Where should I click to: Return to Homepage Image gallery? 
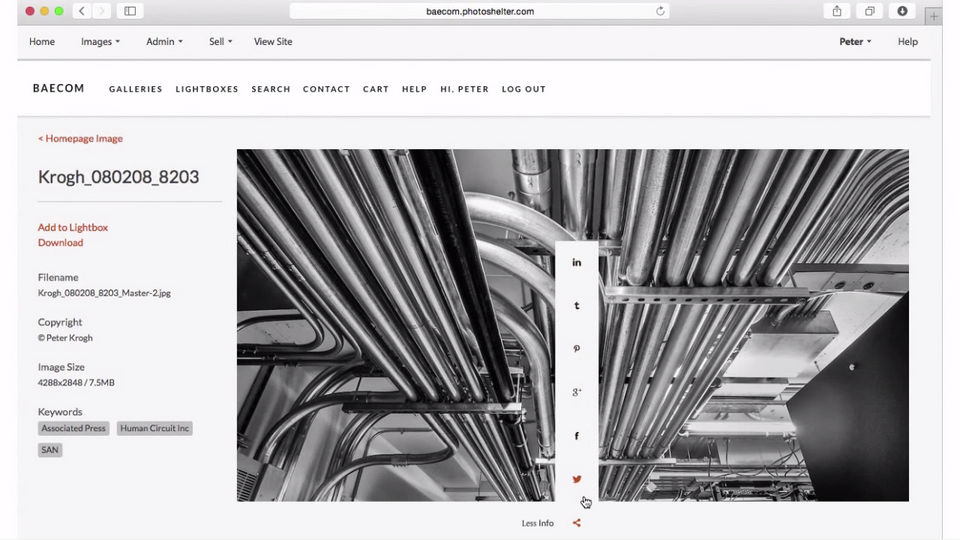pos(80,138)
